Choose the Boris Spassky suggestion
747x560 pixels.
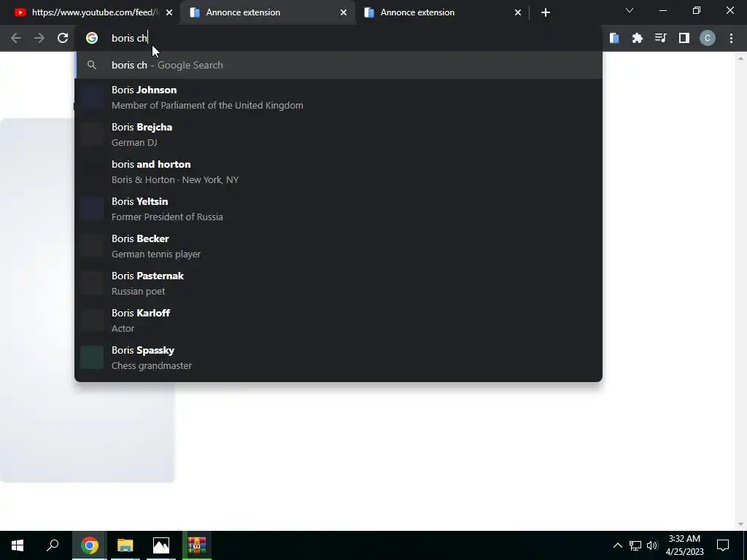338,357
